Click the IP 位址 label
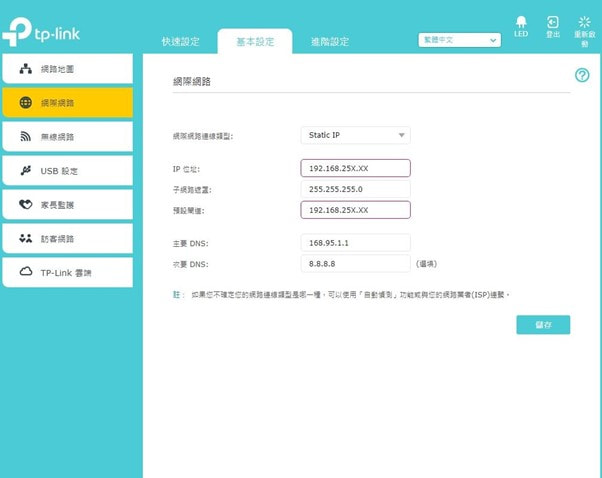This screenshot has width=602, height=478. (186, 169)
